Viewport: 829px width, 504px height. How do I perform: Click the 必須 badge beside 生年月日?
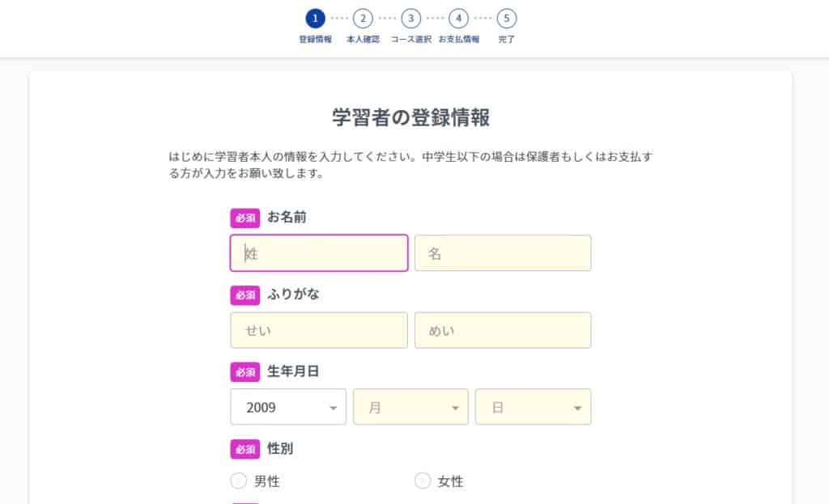tap(245, 372)
